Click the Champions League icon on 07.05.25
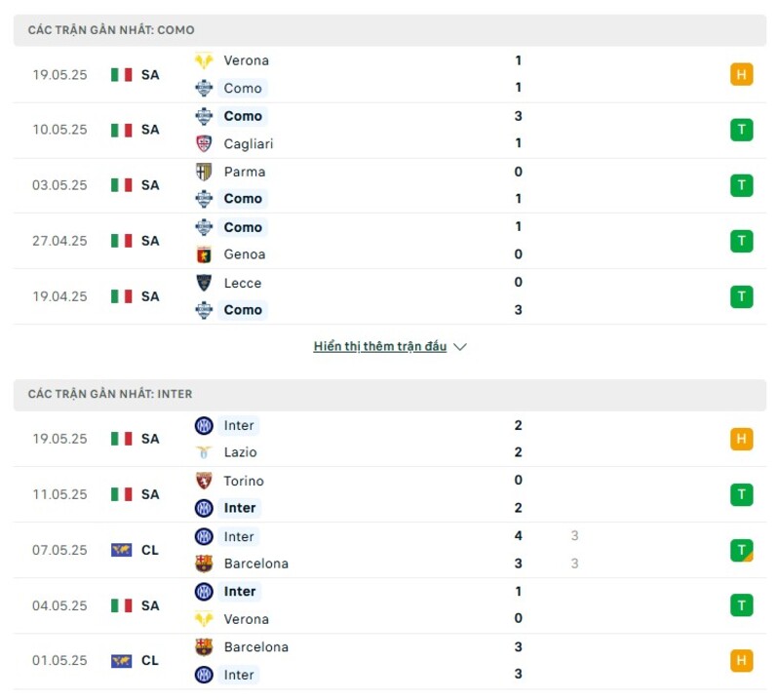The height and width of the screenshot is (700, 780). (121, 550)
